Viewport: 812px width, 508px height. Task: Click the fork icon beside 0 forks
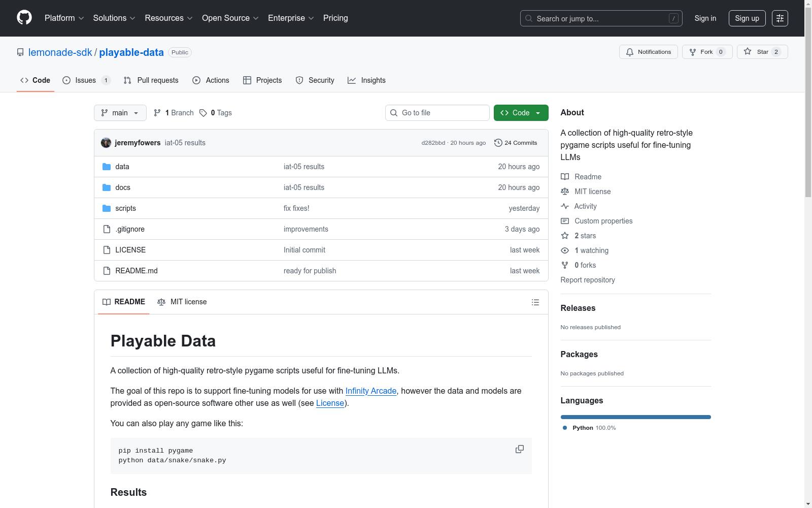(565, 265)
